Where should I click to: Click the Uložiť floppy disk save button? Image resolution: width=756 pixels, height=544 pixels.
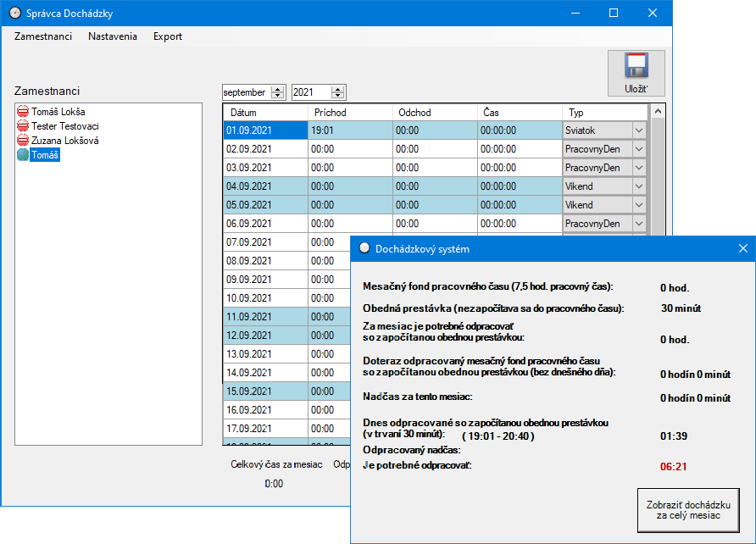point(636,73)
